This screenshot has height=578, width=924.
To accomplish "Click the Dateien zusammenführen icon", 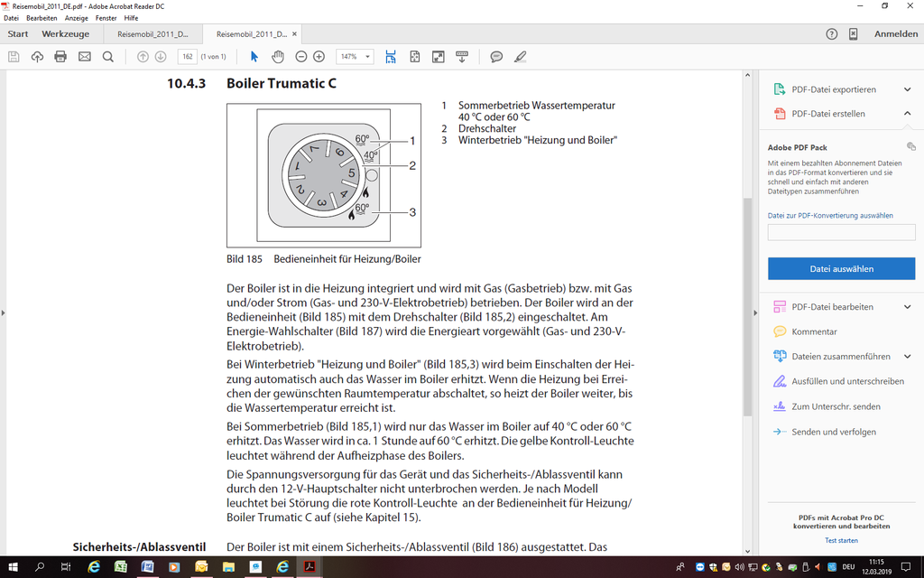I will (x=780, y=357).
